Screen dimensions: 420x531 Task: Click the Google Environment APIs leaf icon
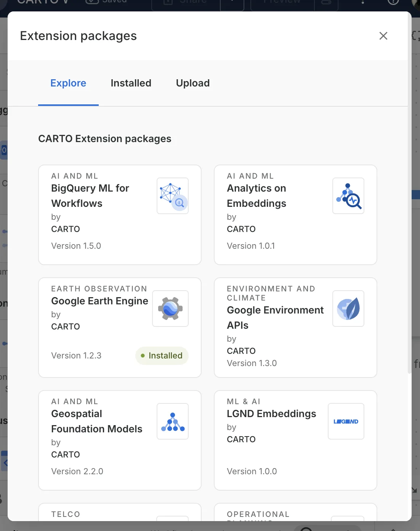coord(348,309)
